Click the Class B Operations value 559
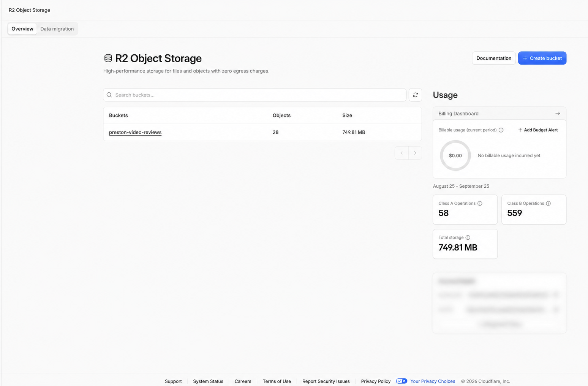This screenshot has width=588, height=386. [515, 213]
